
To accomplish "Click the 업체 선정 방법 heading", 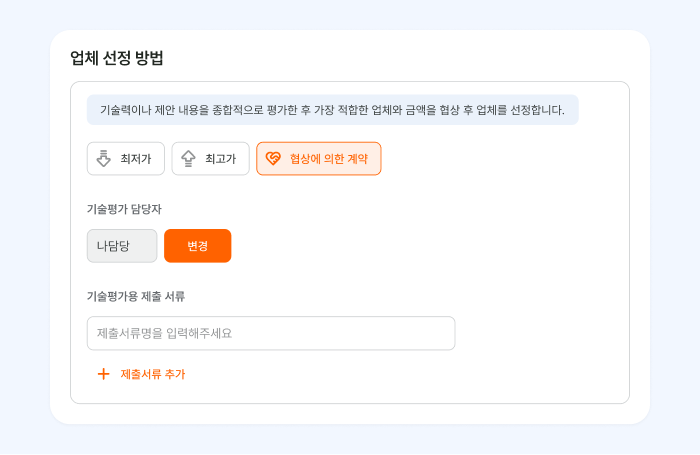I will 117,58.
